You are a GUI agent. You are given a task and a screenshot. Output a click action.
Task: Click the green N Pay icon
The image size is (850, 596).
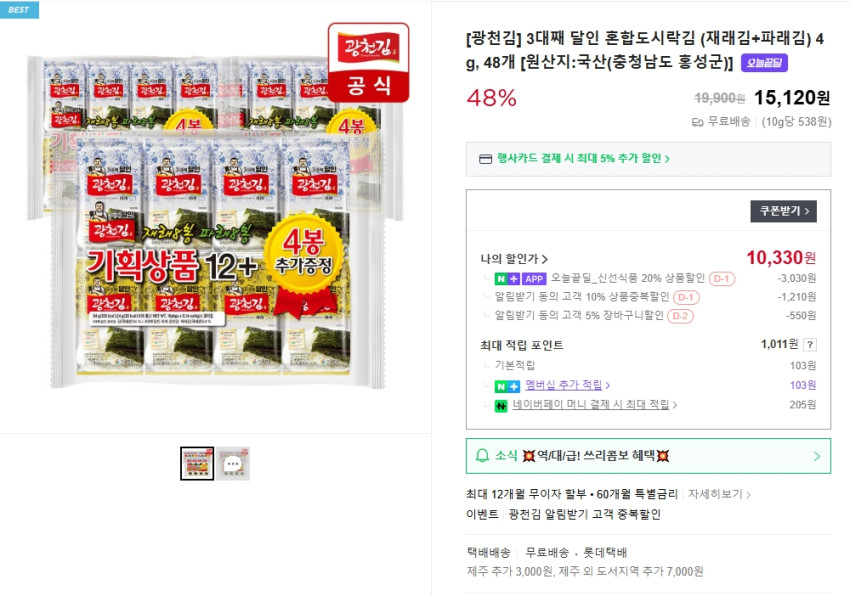(501, 405)
